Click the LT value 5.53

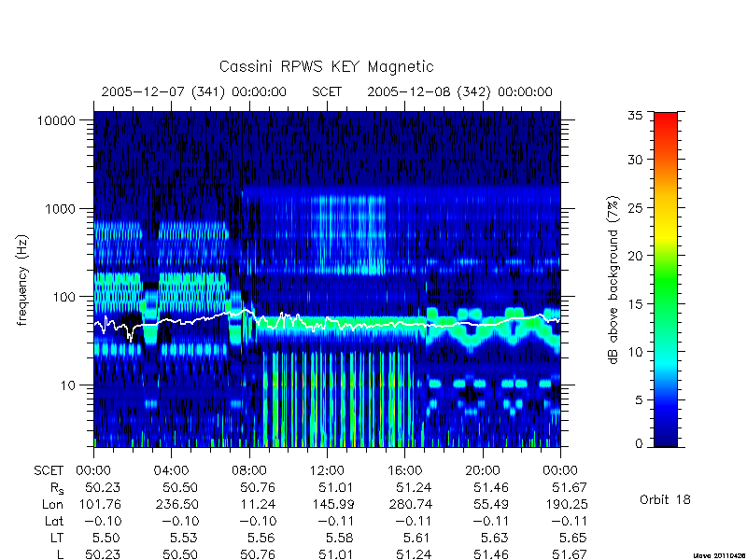click(184, 539)
